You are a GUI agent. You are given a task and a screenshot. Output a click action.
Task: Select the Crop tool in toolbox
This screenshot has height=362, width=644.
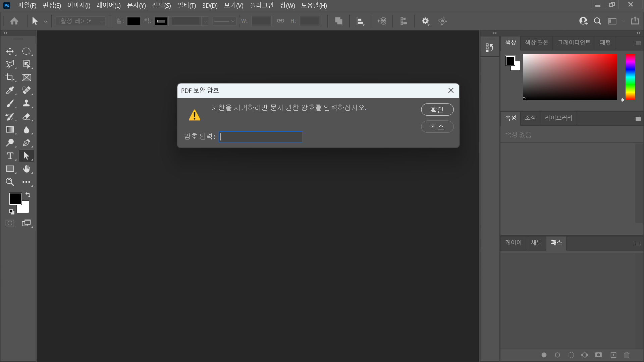coord(10,77)
